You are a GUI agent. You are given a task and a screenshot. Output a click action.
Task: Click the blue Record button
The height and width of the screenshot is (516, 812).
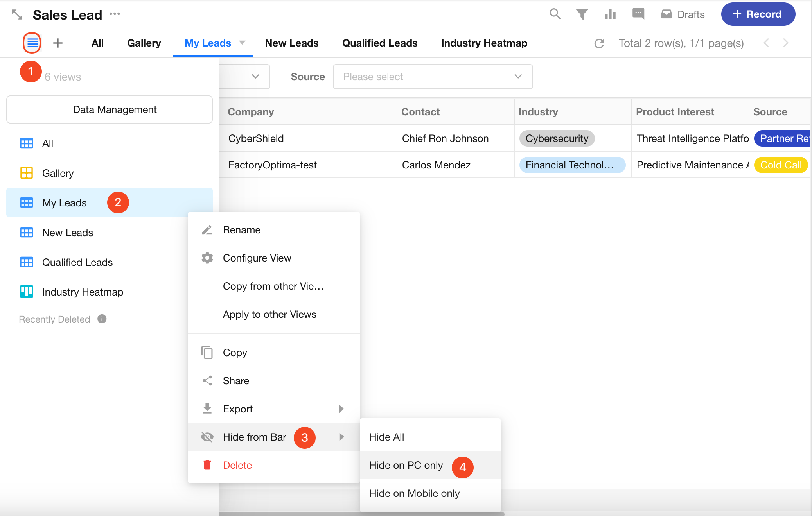coord(758,14)
